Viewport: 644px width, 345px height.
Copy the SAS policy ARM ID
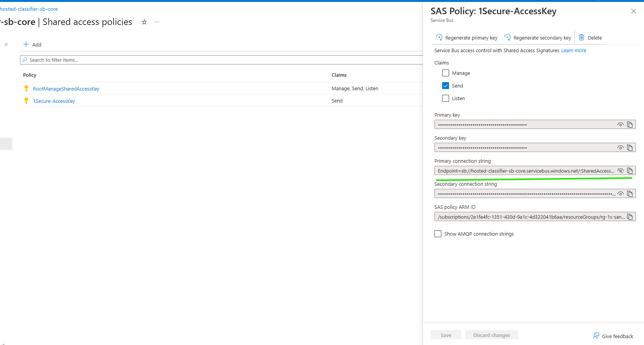[x=630, y=217]
